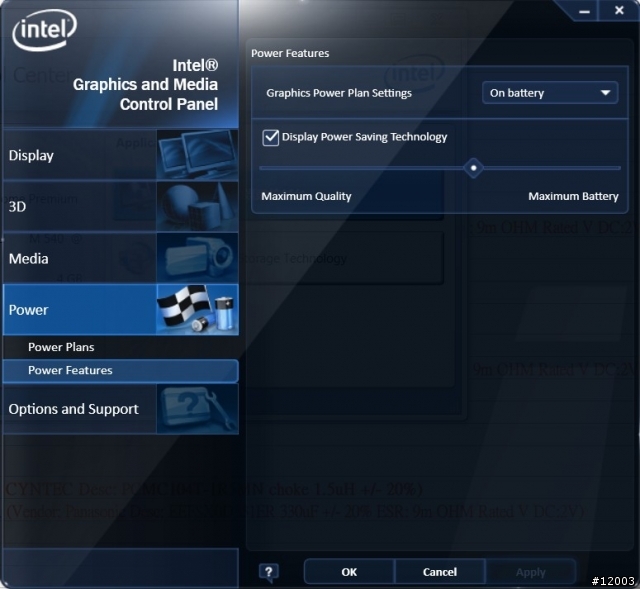The width and height of the screenshot is (640, 589).
Task: Click the Maximum Battery label
Action: (x=573, y=196)
